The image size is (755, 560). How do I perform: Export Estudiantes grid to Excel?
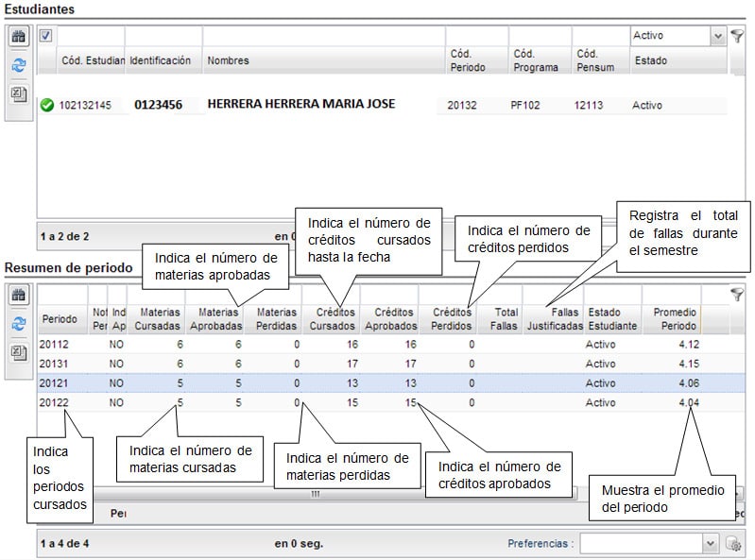click(19, 93)
